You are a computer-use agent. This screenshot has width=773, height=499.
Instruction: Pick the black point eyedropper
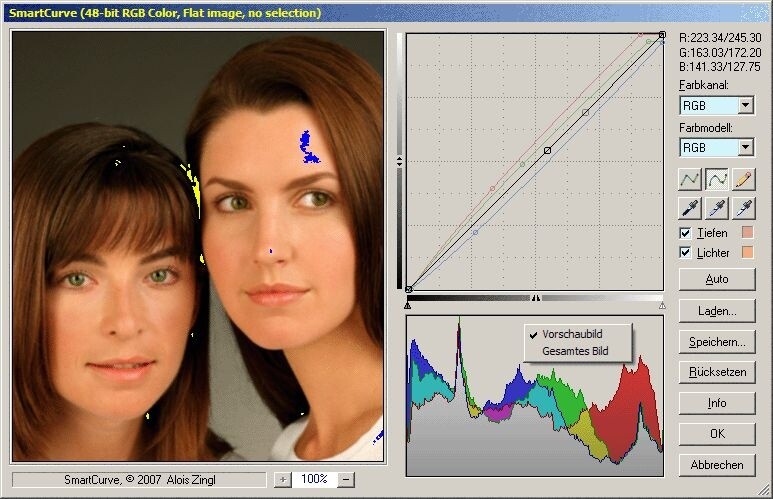tap(690, 208)
